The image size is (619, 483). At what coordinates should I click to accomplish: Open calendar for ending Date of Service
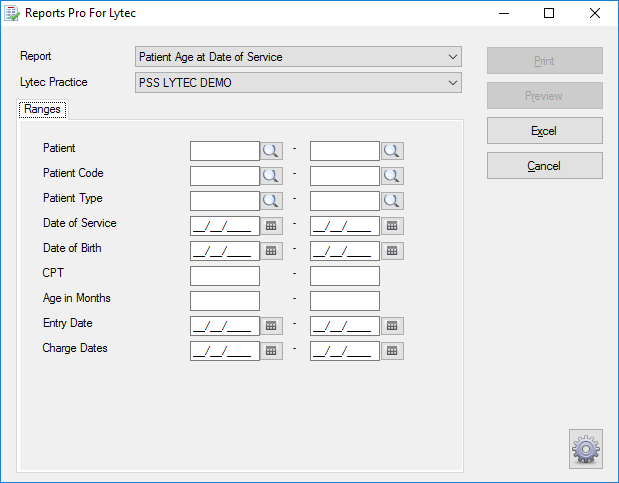click(392, 226)
